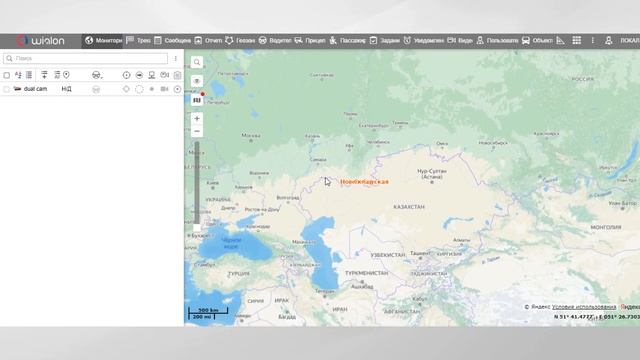Viewport: 640px width, 360px height.
Task: Click the motion state column header icon
Action: (126, 75)
